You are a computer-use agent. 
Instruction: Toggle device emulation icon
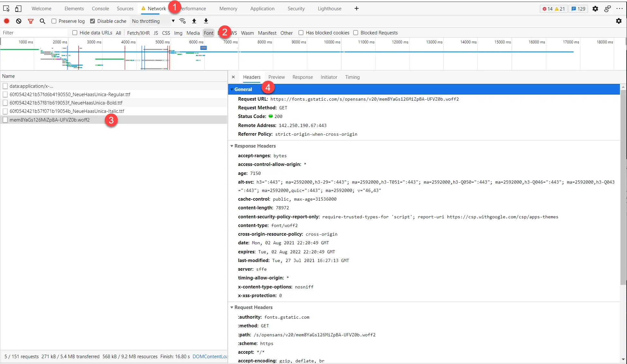tap(18, 9)
